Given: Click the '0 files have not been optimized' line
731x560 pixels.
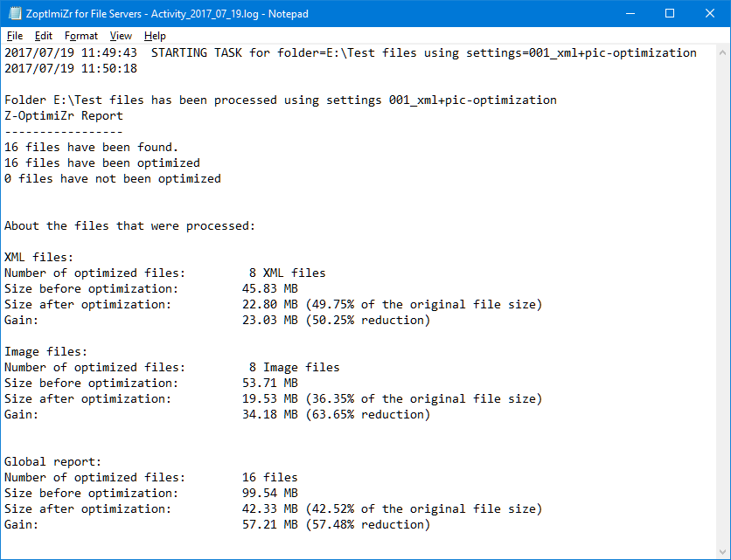Looking at the screenshot, I should [112, 178].
